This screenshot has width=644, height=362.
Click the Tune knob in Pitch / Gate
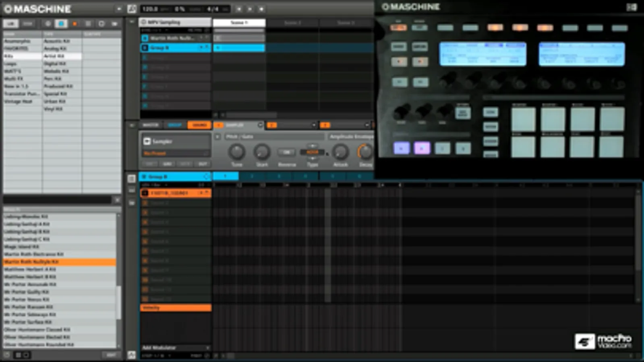[x=237, y=152]
